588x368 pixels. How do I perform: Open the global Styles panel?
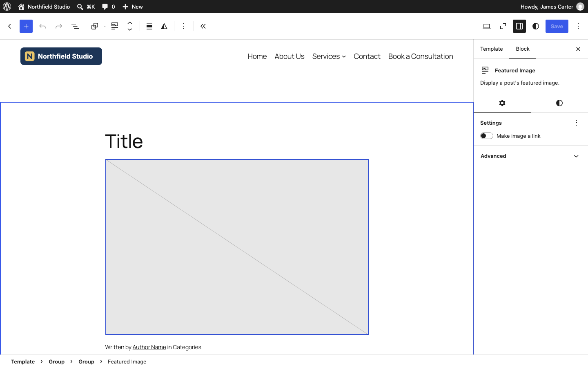click(536, 26)
